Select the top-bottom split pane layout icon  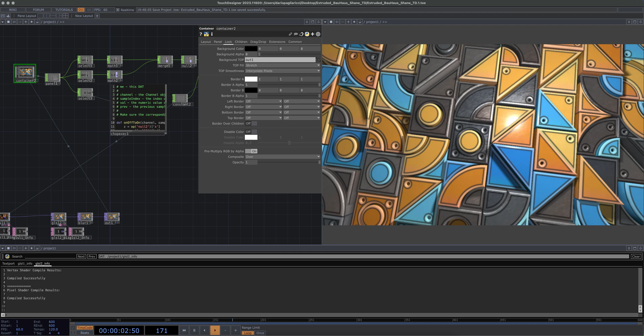tap(53, 16)
